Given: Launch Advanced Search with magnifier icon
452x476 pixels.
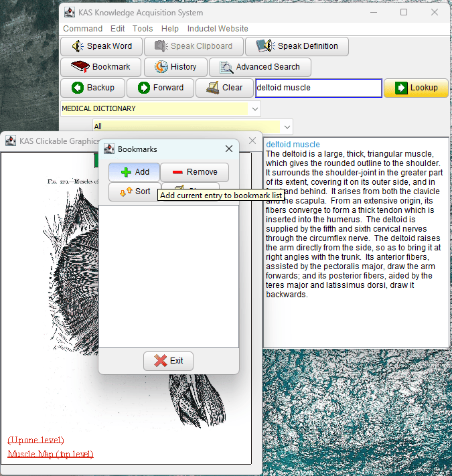Looking at the screenshot, I should click(x=260, y=67).
